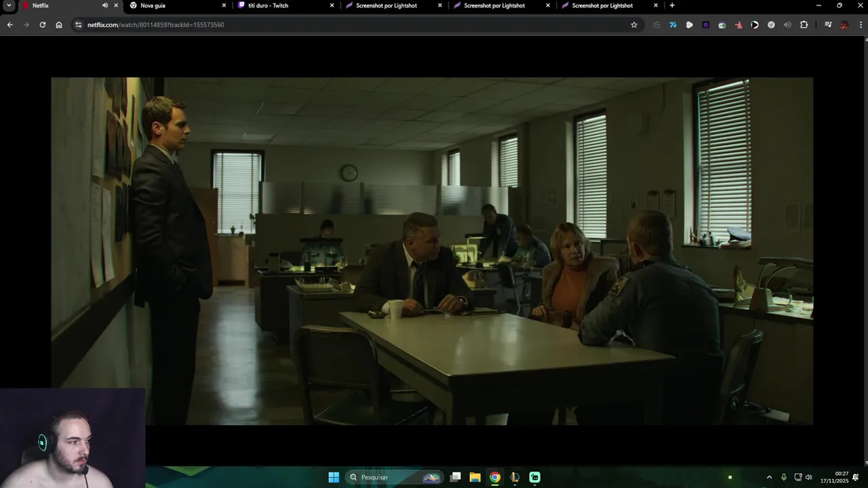Image resolution: width=868 pixels, height=488 pixels.
Task: Open the flag play-button extension
Action: tap(755, 24)
